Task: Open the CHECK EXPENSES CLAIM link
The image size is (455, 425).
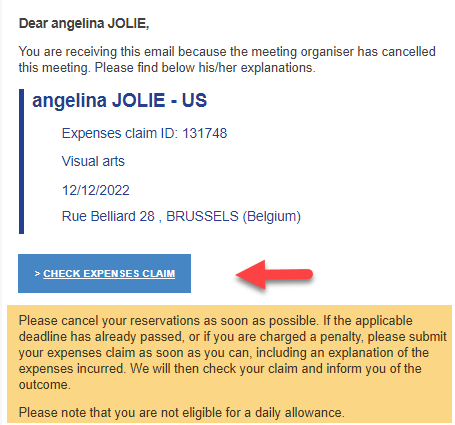Action: (109, 274)
